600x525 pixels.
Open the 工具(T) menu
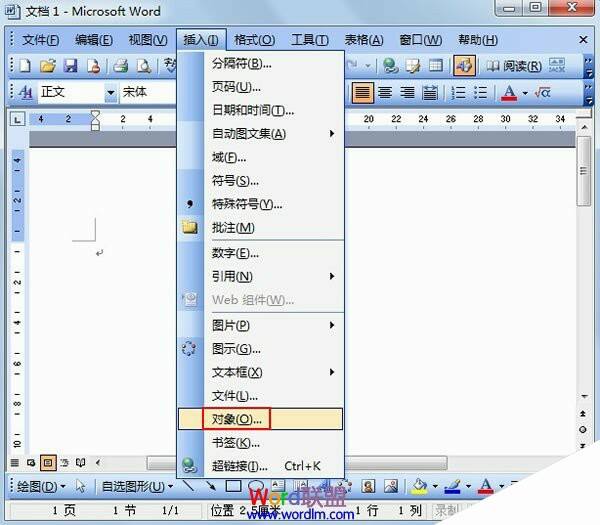[x=310, y=40]
